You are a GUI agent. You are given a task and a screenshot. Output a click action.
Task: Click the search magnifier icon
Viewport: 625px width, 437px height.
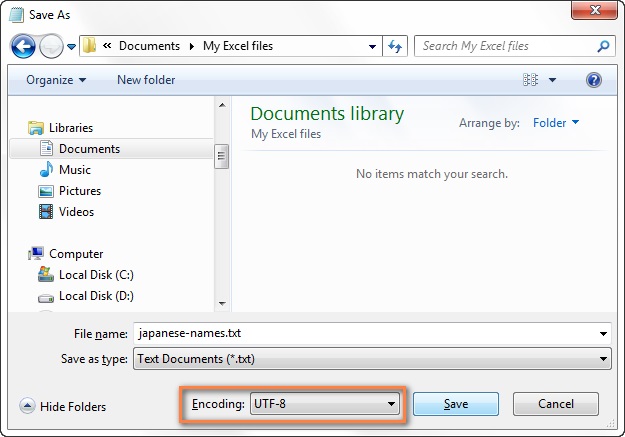603,46
